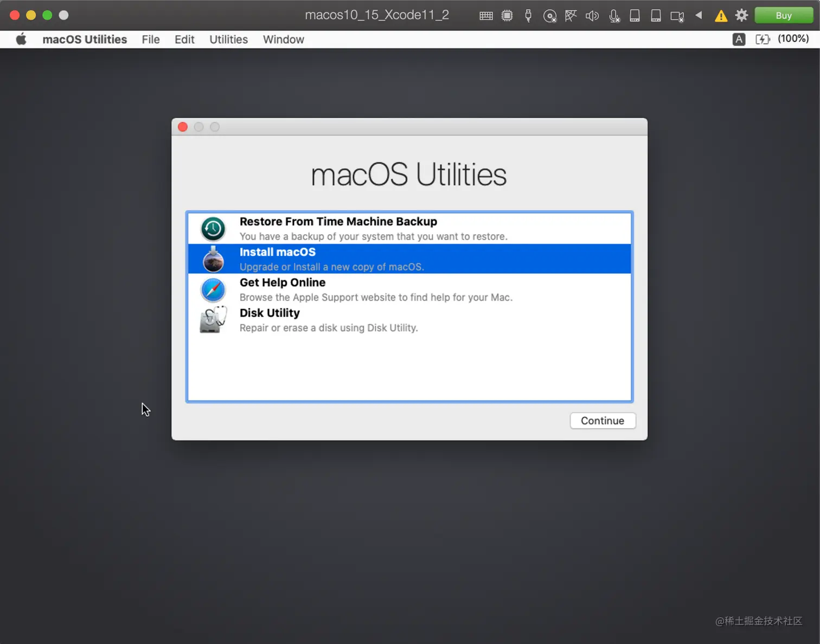Viewport: 820px width, 644px height.
Task: Click the input source A icon
Action: [x=739, y=39]
